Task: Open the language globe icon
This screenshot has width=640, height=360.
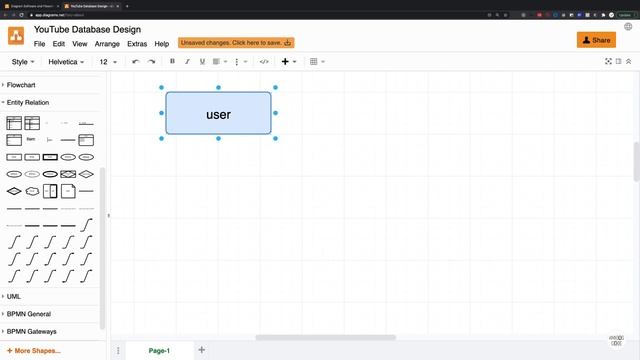Action: tap(628, 27)
